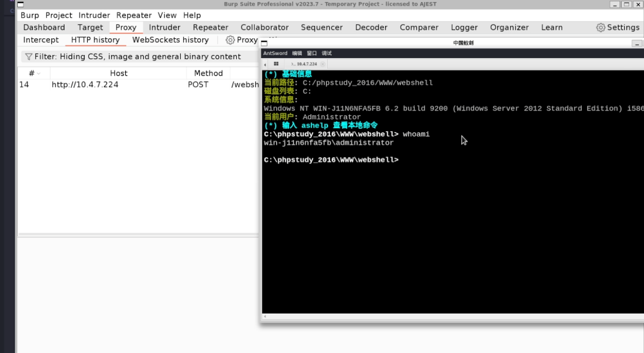Click AntSword horizontal scrollbar left arrow

pyautogui.click(x=265, y=317)
